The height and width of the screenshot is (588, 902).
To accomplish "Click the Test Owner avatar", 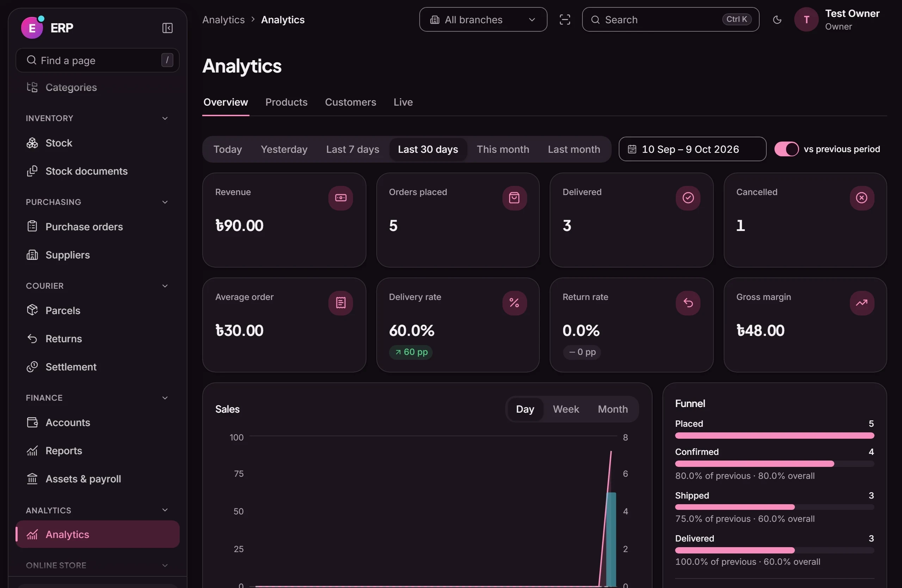I will point(806,20).
